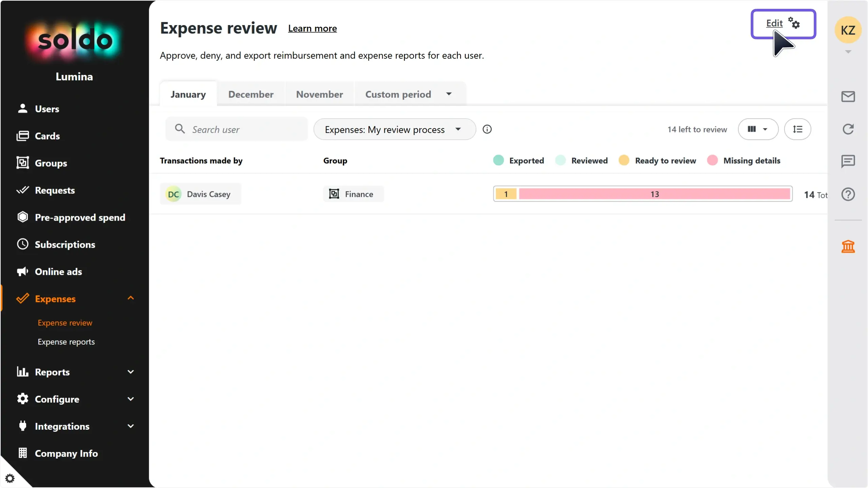This screenshot has height=488, width=868.
Task: Click the bank account icon
Action: pyautogui.click(x=848, y=246)
